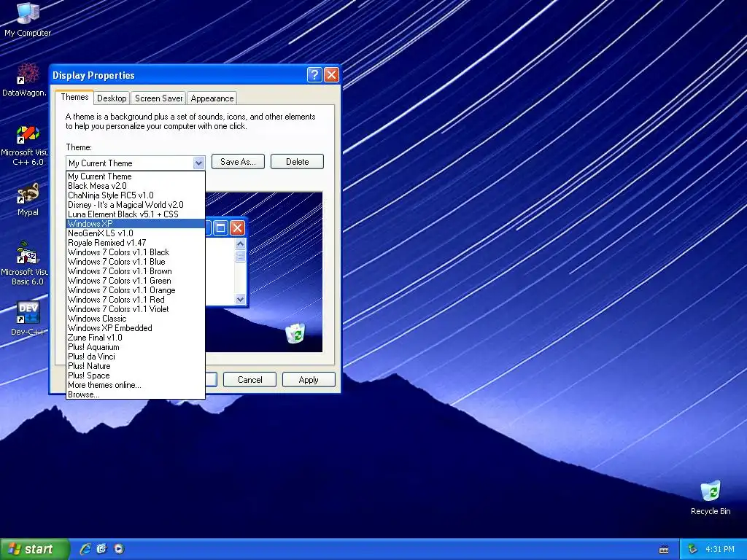Collapse the Theme dropdown arrow
Image resolution: width=747 pixels, height=560 pixels.
coord(198,163)
